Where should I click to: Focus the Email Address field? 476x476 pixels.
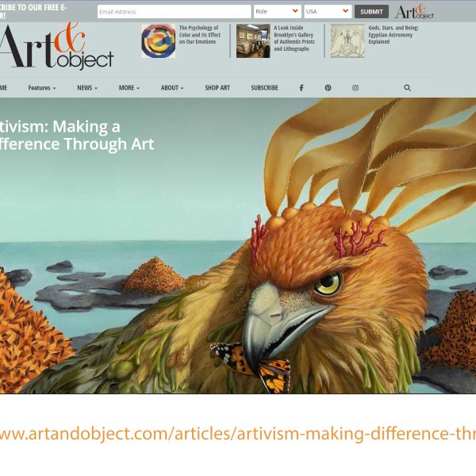click(x=174, y=12)
